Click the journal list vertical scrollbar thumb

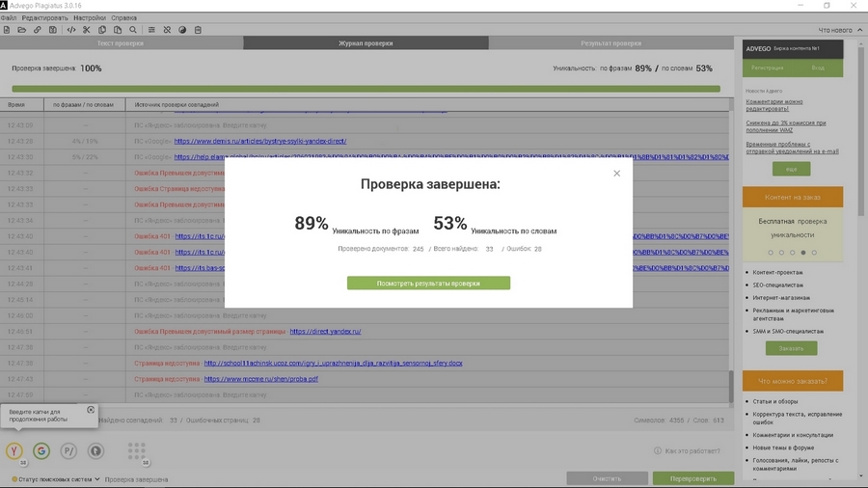[x=731, y=387]
